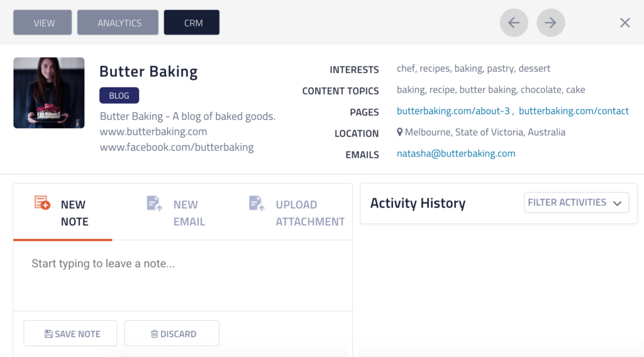Click the Butter Baking profile photo
The width and height of the screenshot is (644, 357).
49,93
